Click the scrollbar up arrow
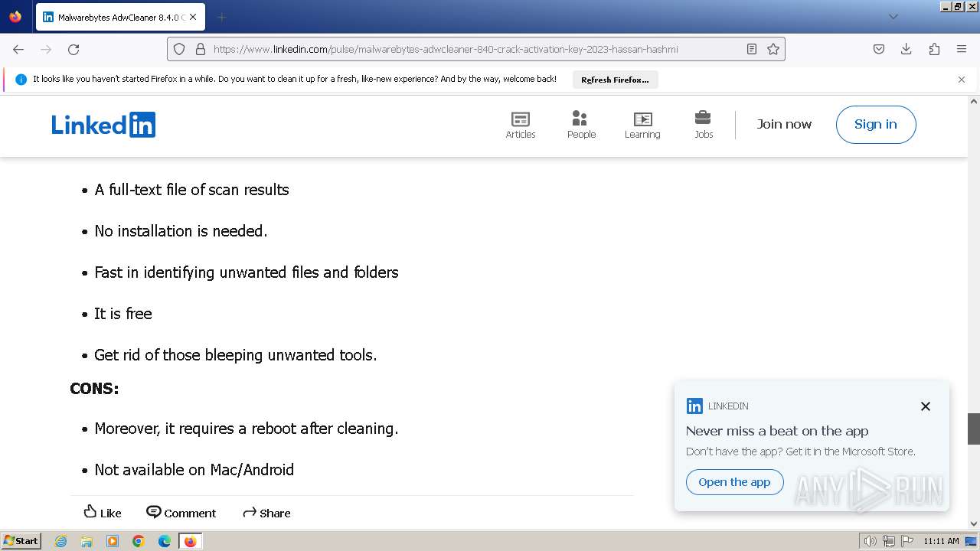This screenshot has height=551, width=980. pyautogui.click(x=974, y=101)
